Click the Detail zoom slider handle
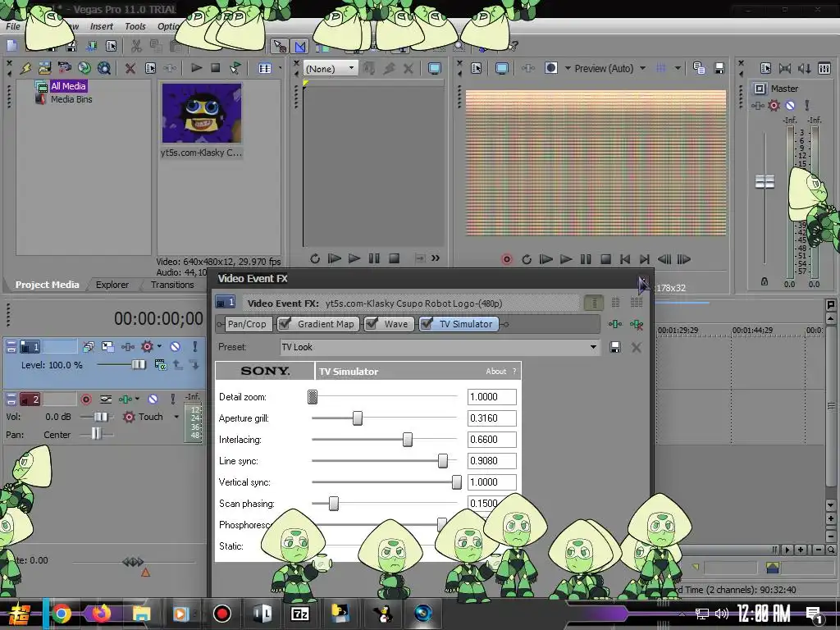This screenshot has width=840, height=630. (313, 396)
